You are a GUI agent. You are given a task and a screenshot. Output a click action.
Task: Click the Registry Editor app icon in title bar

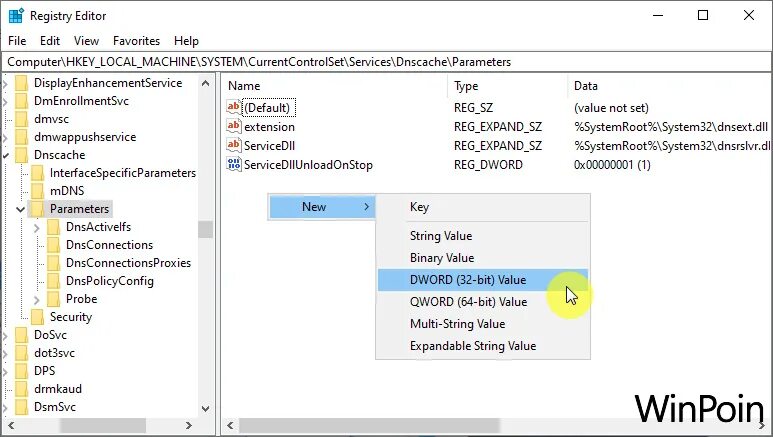15,15
